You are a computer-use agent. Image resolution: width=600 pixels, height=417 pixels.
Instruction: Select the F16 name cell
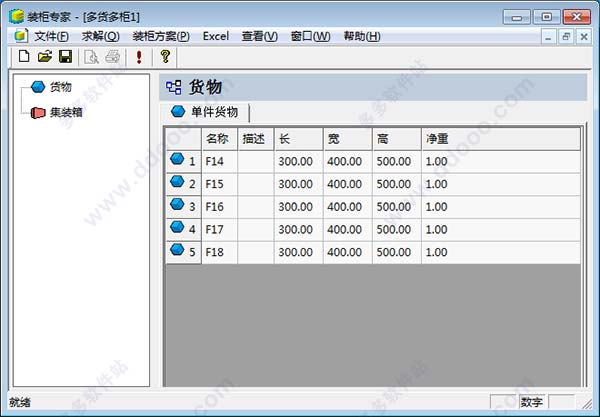pyautogui.click(x=219, y=207)
